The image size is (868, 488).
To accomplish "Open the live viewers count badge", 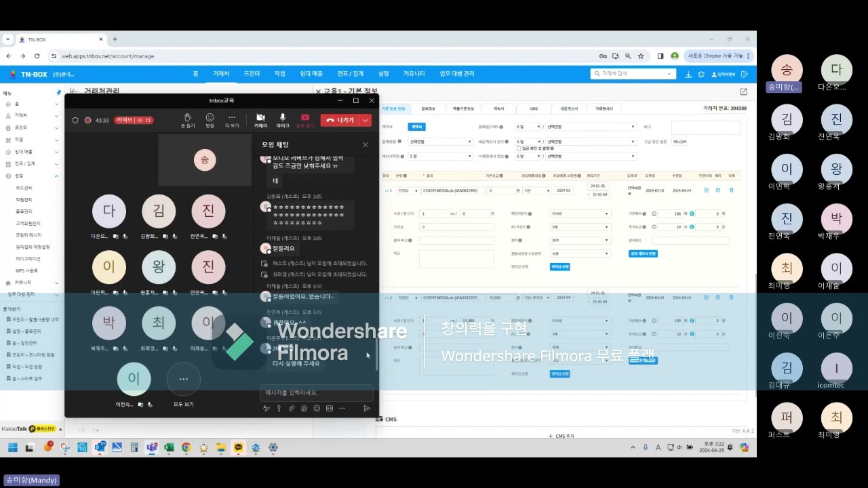I will tap(134, 120).
